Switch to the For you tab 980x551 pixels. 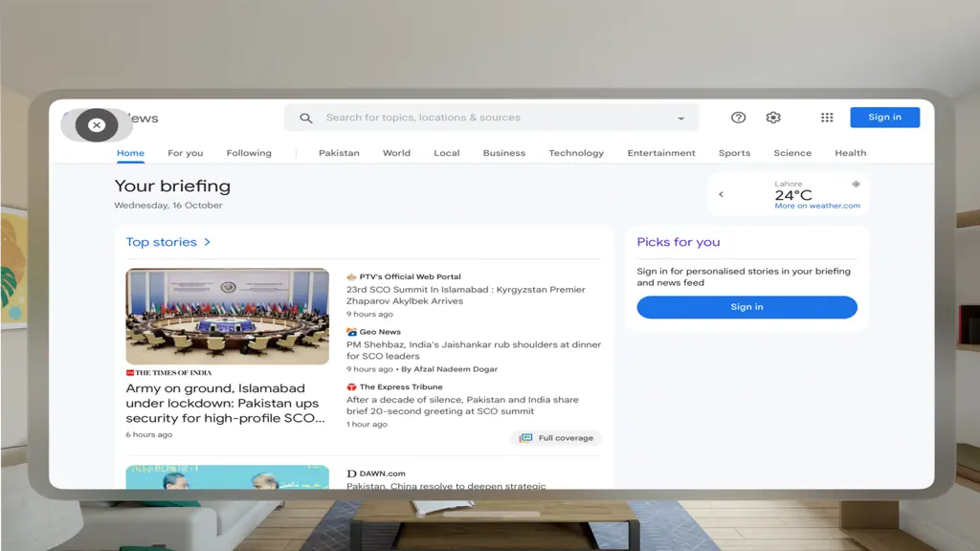pos(185,153)
